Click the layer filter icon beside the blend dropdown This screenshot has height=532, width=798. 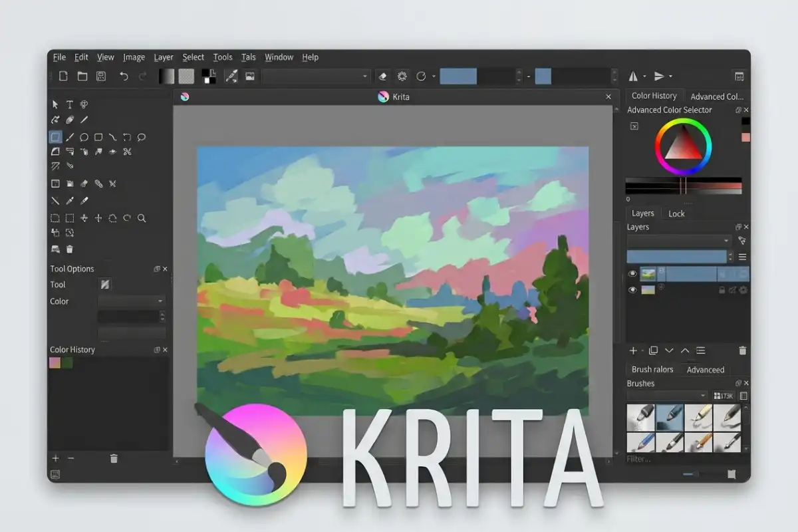pos(742,240)
